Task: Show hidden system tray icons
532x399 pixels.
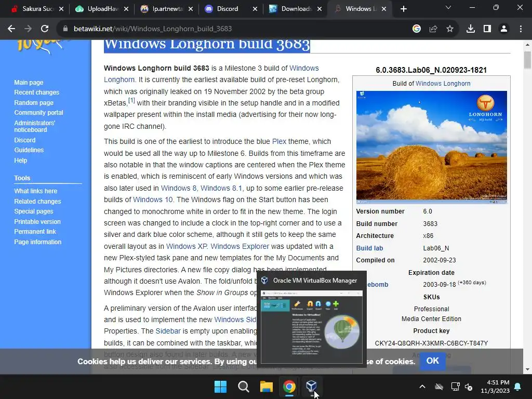Action: [422, 387]
